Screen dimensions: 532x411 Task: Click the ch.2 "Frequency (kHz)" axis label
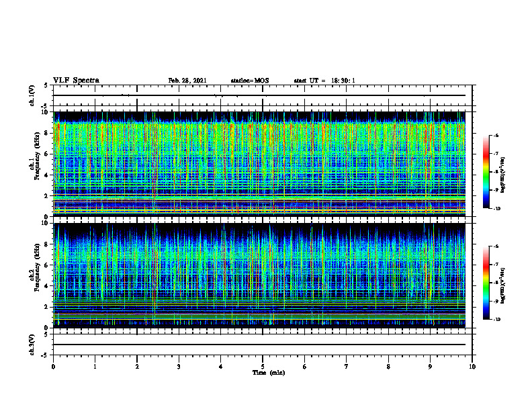[38, 267]
